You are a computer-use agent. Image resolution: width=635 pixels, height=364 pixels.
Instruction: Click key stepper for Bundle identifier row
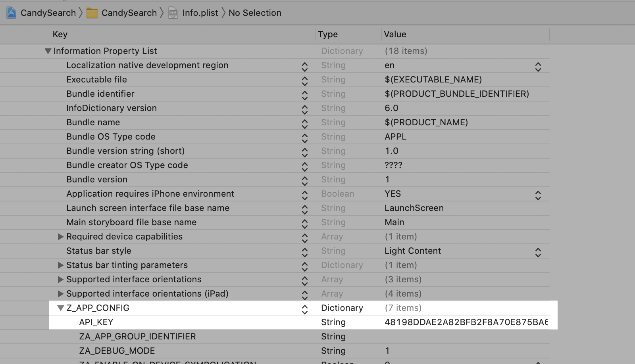304,95
